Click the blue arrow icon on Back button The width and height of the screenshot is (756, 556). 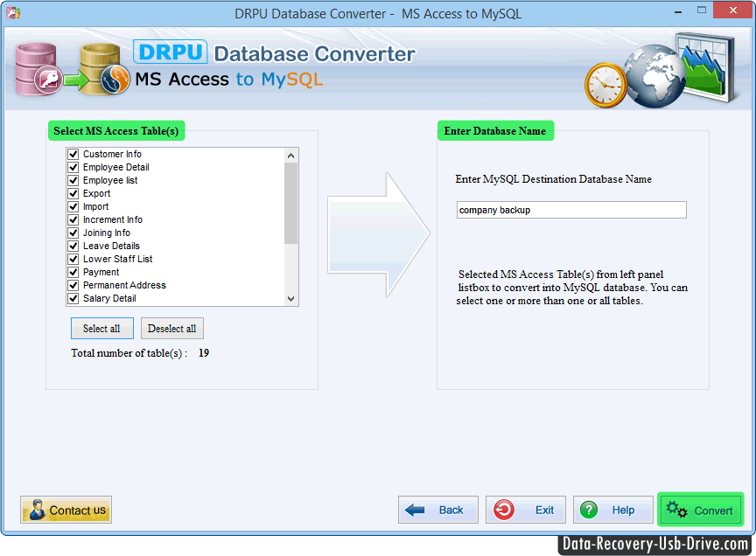pyautogui.click(x=415, y=510)
